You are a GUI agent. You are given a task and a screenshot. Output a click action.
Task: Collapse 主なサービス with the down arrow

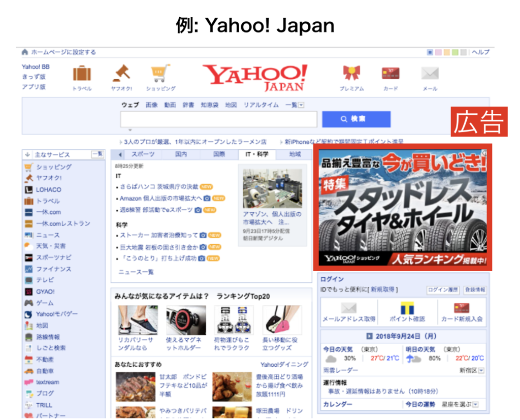pyautogui.click(x=27, y=154)
